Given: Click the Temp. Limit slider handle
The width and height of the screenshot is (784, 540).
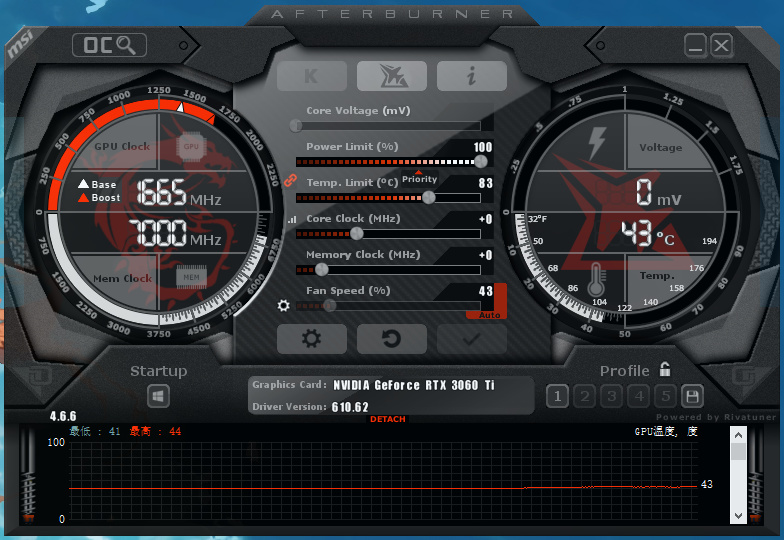Looking at the screenshot, I should (x=428, y=198).
